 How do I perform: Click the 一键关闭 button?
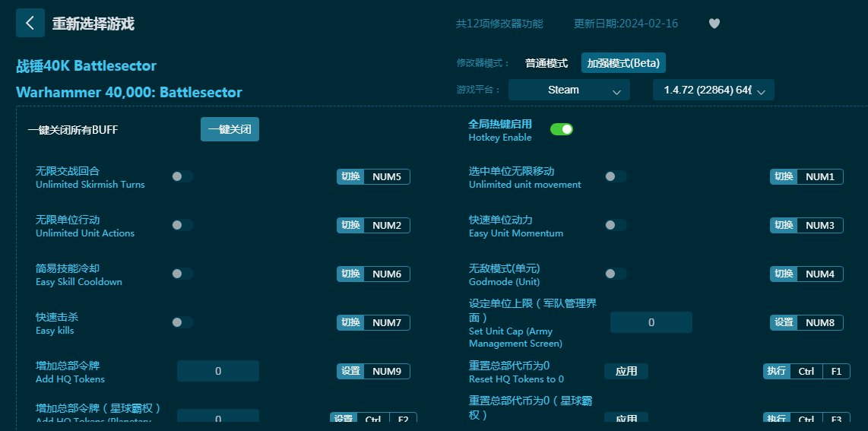pyautogui.click(x=230, y=129)
